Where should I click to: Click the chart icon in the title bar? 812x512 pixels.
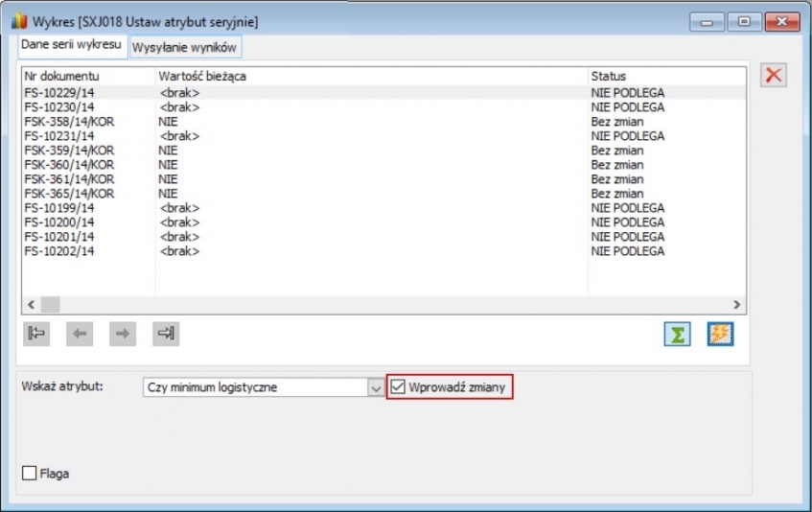pos(18,22)
